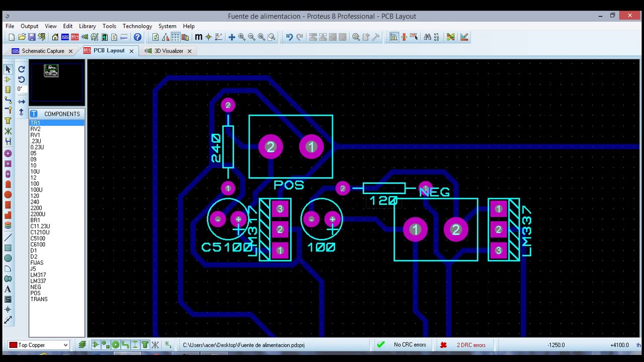
Task: Set false origin with crosshair icon
Action: [x=208, y=37]
